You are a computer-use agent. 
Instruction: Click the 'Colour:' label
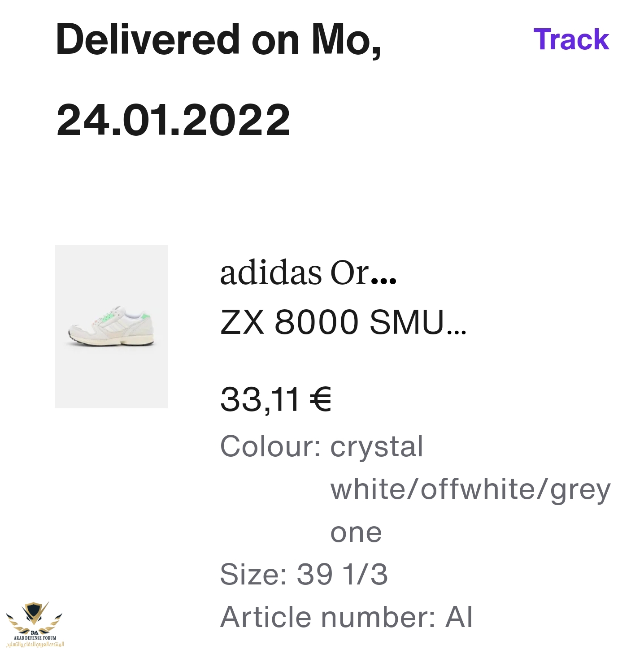[x=270, y=446]
